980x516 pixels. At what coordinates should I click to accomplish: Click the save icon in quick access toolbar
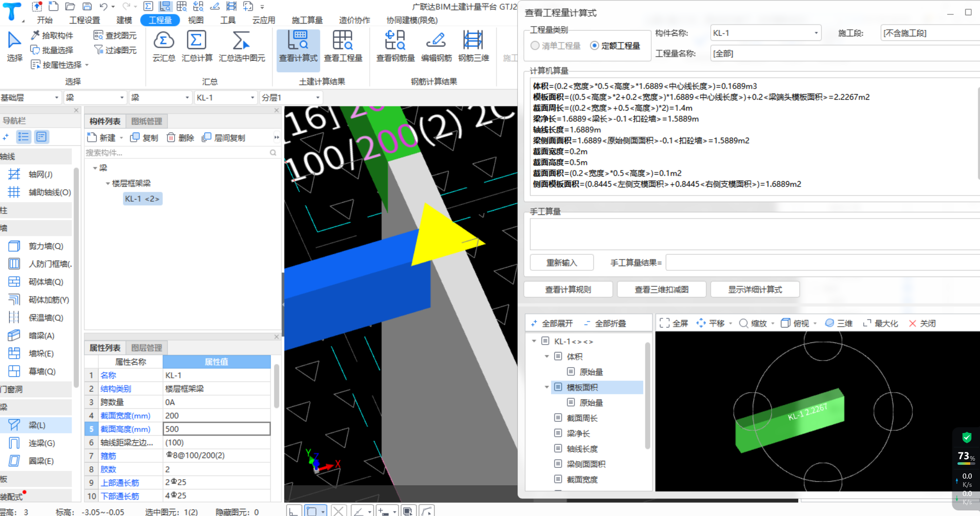click(x=87, y=7)
